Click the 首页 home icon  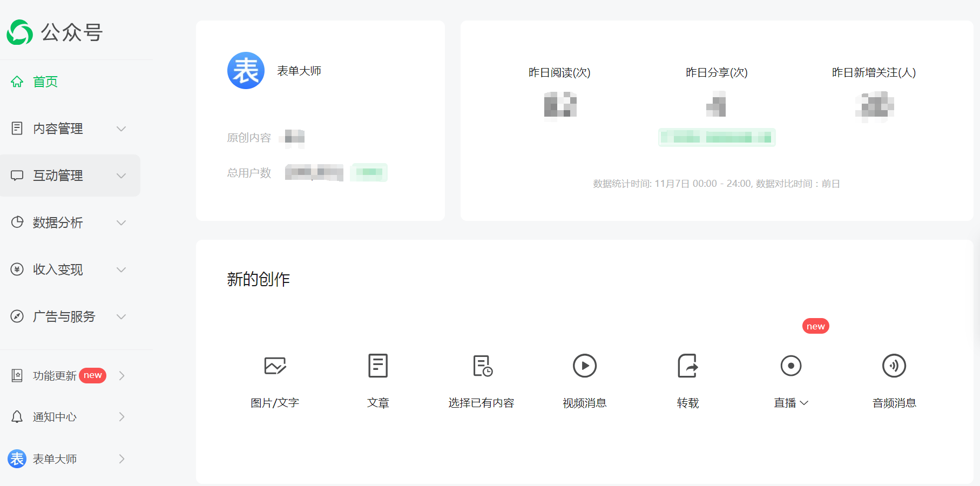pos(17,82)
